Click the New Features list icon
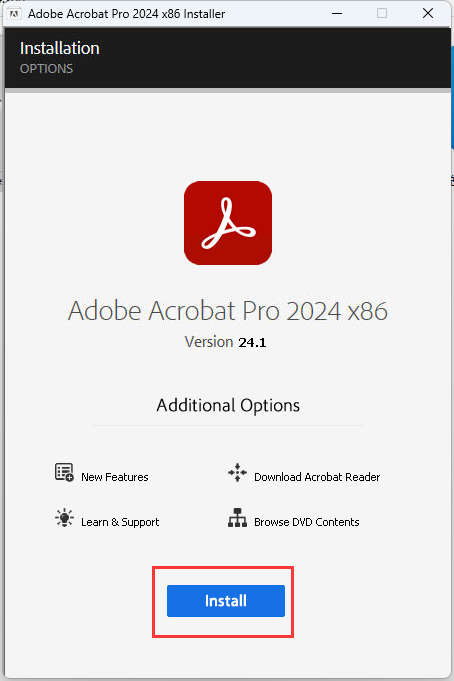Viewport: 454px width, 681px height. (x=64, y=472)
